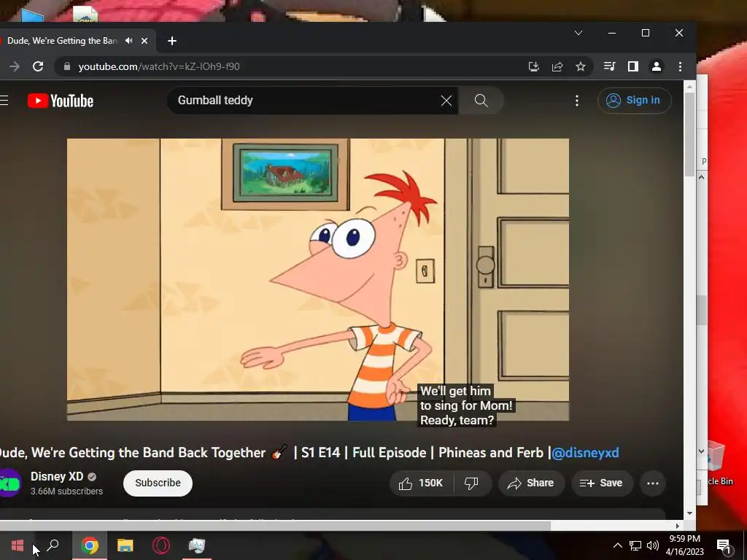Click the scroll-down arrow of page scrollbar
The image size is (747, 560).
click(689, 513)
